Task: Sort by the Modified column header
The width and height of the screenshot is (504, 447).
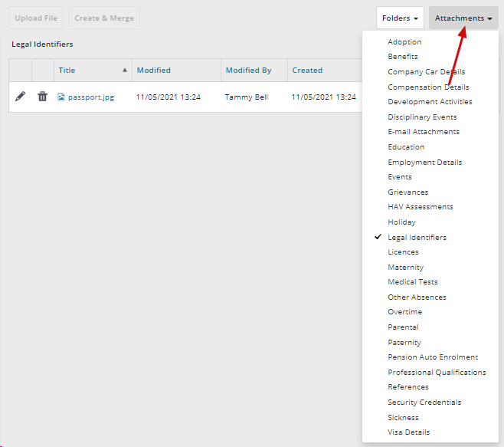Action: (x=154, y=71)
